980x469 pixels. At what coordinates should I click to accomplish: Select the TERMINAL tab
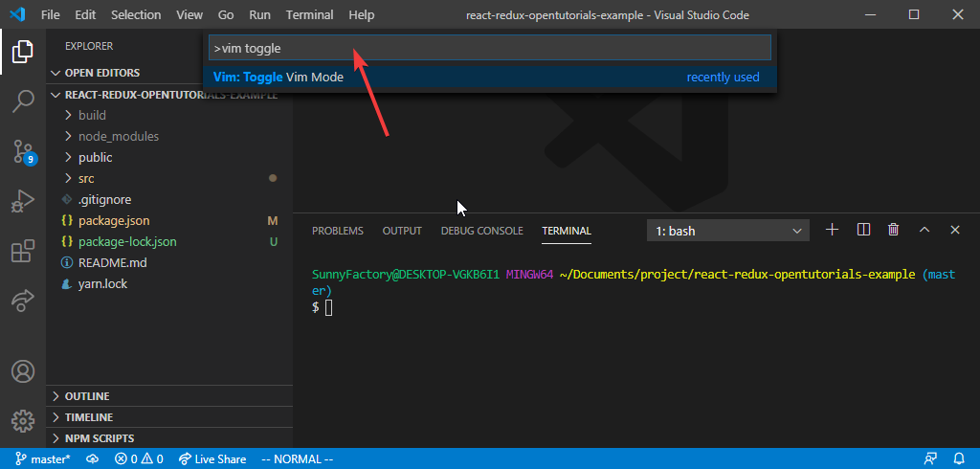click(x=567, y=231)
